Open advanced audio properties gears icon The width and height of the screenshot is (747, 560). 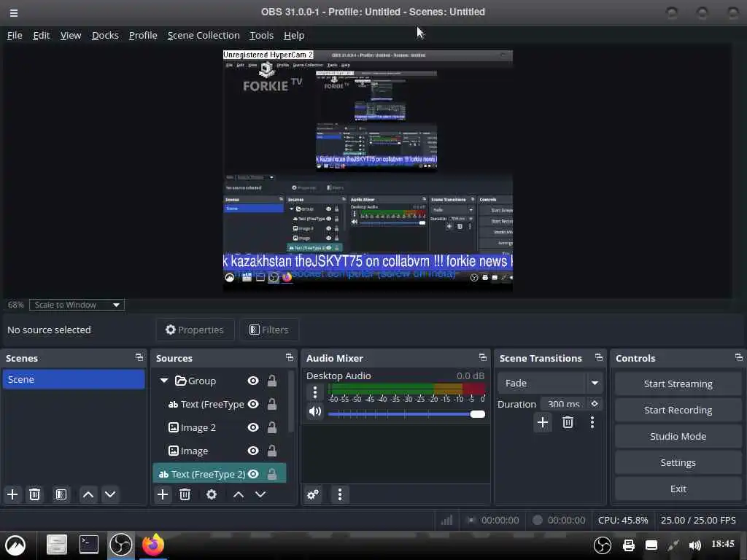(x=313, y=494)
